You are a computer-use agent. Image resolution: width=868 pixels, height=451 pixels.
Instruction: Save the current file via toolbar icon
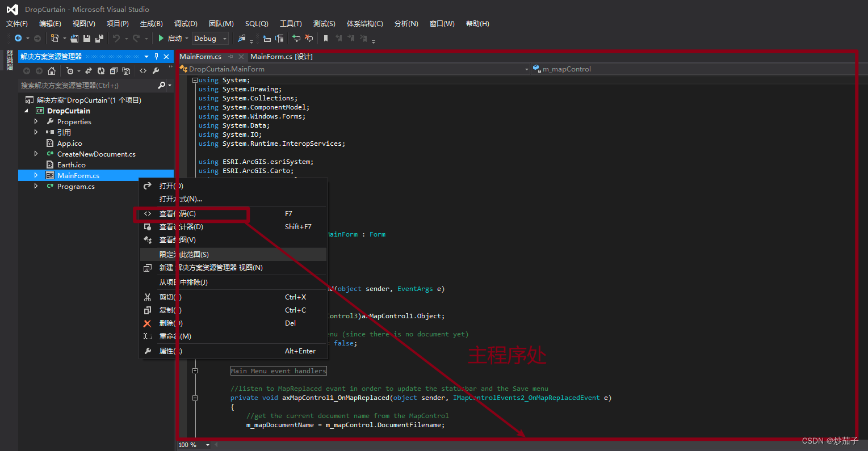pos(87,38)
